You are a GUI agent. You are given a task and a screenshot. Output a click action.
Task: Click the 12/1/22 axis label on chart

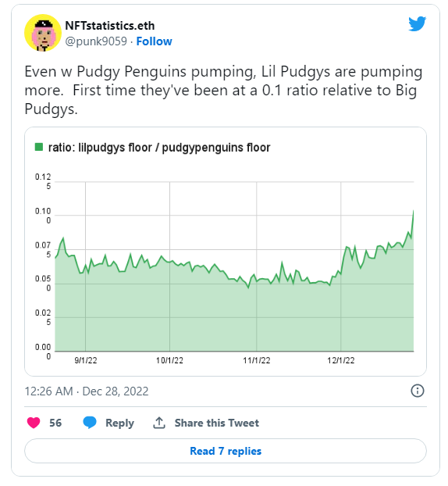tap(341, 360)
